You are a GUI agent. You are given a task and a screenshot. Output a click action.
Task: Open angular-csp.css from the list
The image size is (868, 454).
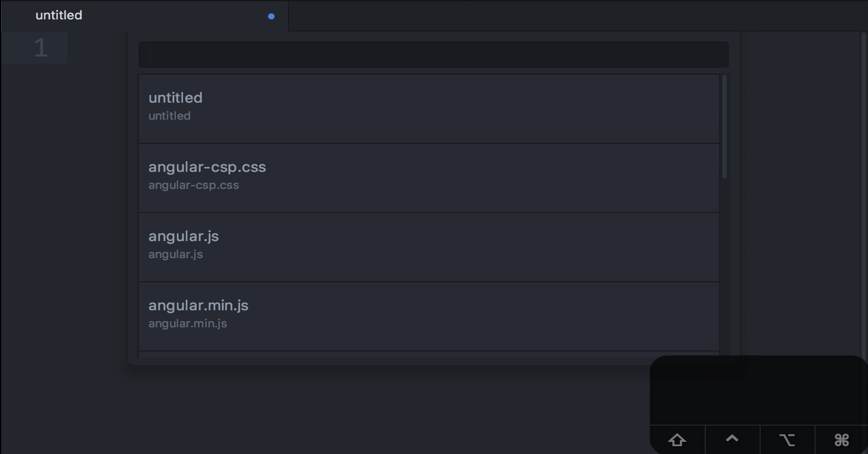point(429,178)
